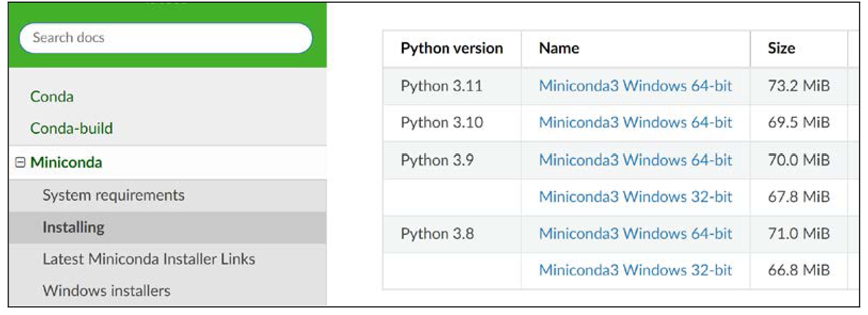Download Python 3.8 Miniconda3 Windows 64-bit
Viewport: 868px width, 315px height.
point(635,233)
